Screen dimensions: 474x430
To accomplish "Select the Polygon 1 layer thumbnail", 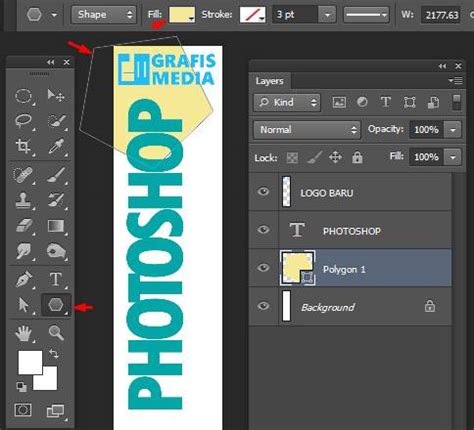I will (x=297, y=268).
